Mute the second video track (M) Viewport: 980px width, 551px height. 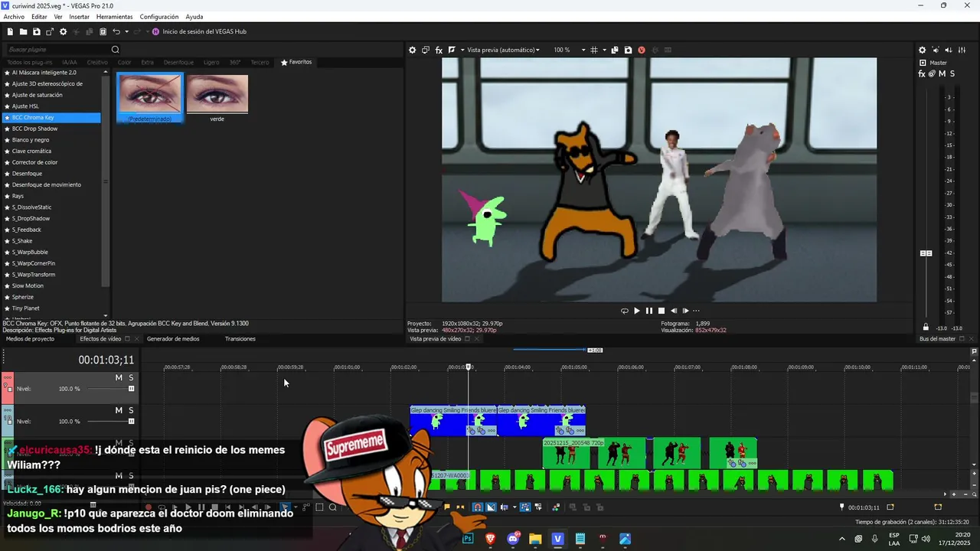coord(119,411)
